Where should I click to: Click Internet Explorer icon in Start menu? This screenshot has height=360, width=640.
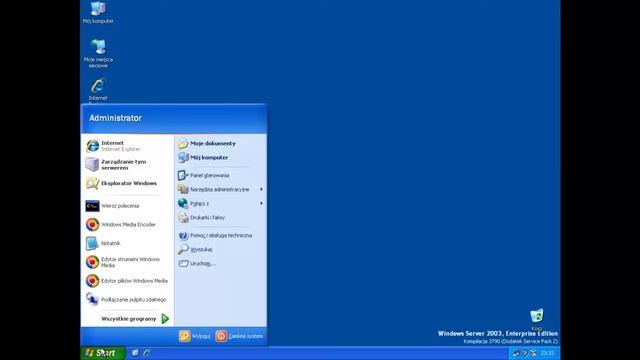(x=92, y=146)
